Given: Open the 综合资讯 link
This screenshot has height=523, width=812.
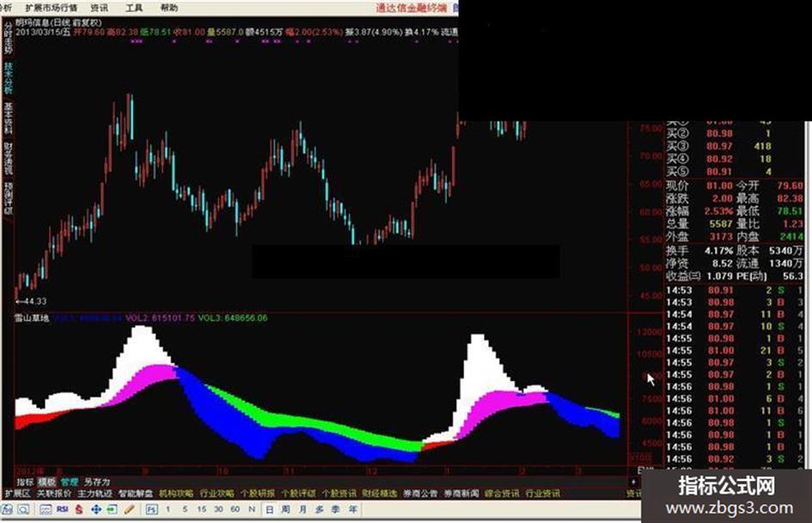Looking at the screenshot, I should [x=502, y=494].
